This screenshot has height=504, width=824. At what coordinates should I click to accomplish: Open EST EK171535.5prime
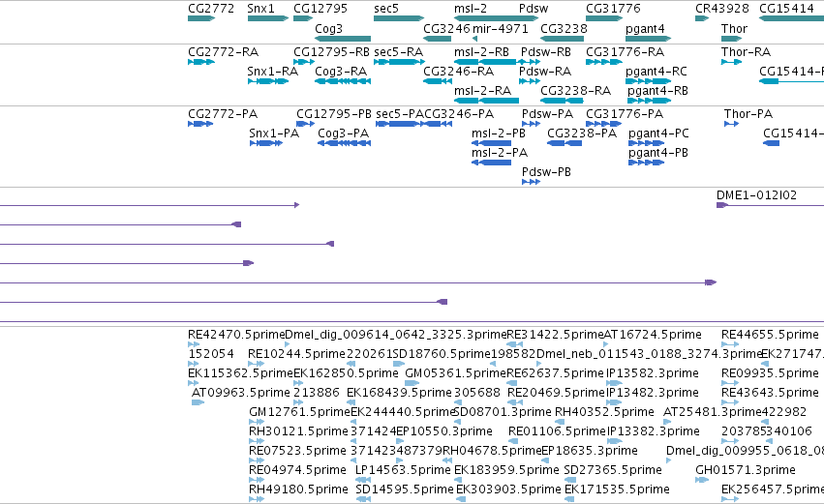point(617,489)
